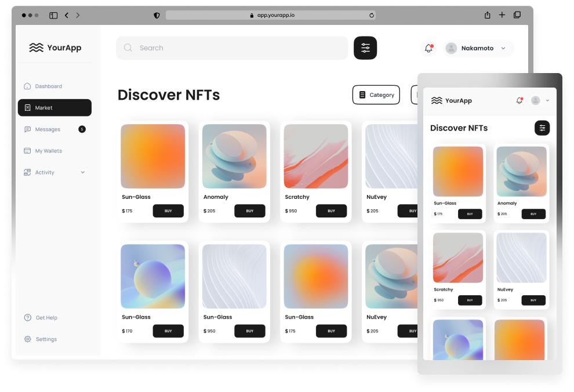Image resolution: width=574 pixels, height=392 pixels.
Task: Expand the Activity menu in the sidebar
Action: 82,172
